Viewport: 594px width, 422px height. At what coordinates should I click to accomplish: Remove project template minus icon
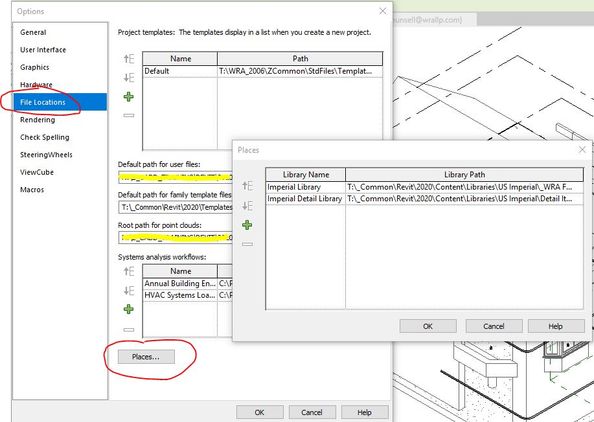[129, 115]
